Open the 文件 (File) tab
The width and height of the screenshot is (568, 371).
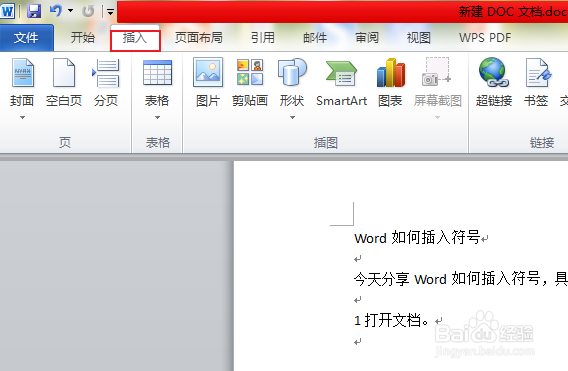(x=26, y=38)
